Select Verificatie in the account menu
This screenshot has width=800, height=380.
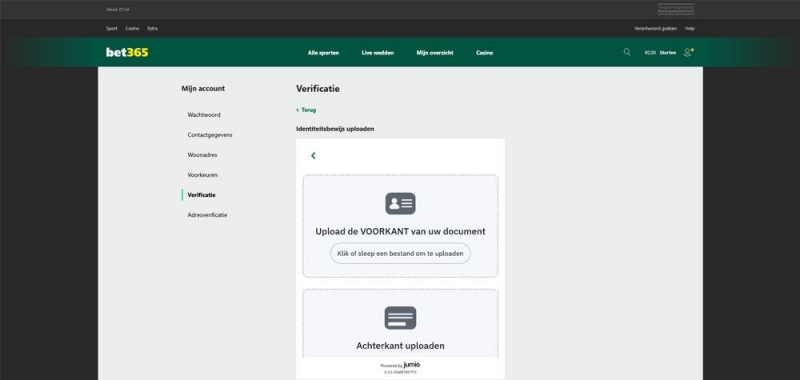201,195
